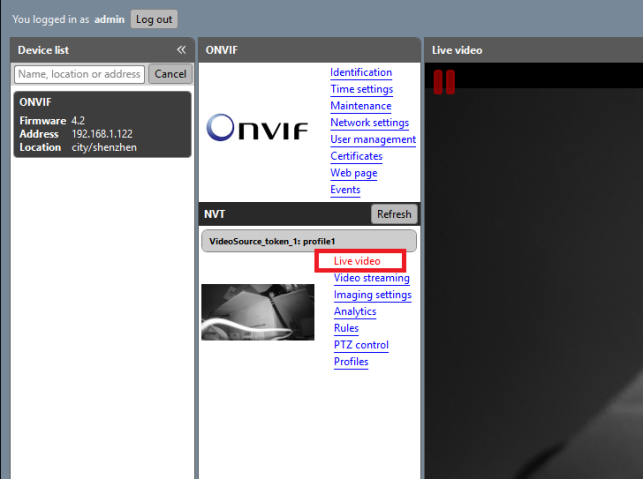The width and height of the screenshot is (643, 479).
Task: Open User management
Action: 373,140
